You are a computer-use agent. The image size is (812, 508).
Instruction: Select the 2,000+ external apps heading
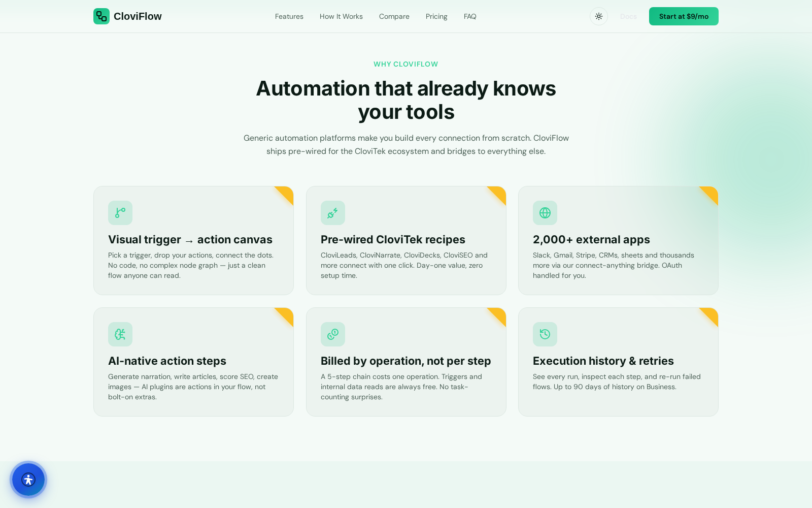pyautogui.click(x=591, y=239)
